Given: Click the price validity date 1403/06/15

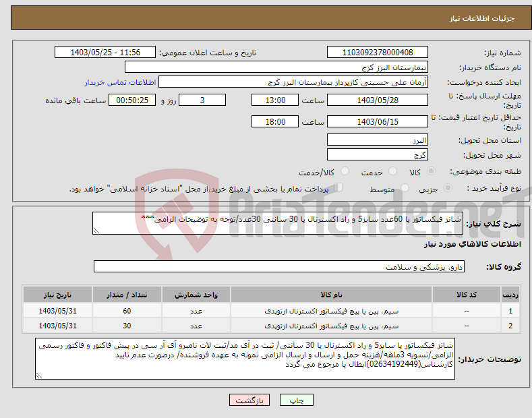Looking at the screenshot, I should 378,121.
